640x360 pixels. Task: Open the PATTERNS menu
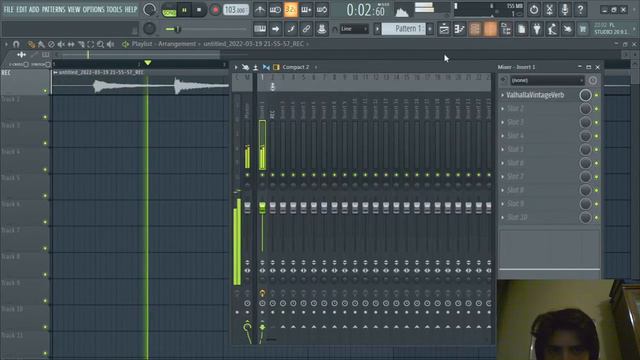53,9
